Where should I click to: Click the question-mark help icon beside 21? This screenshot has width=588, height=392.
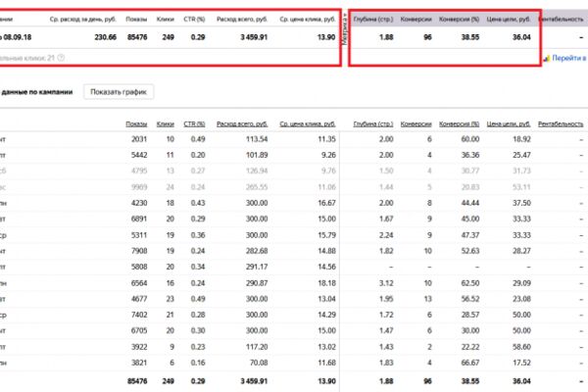point(61,58)
